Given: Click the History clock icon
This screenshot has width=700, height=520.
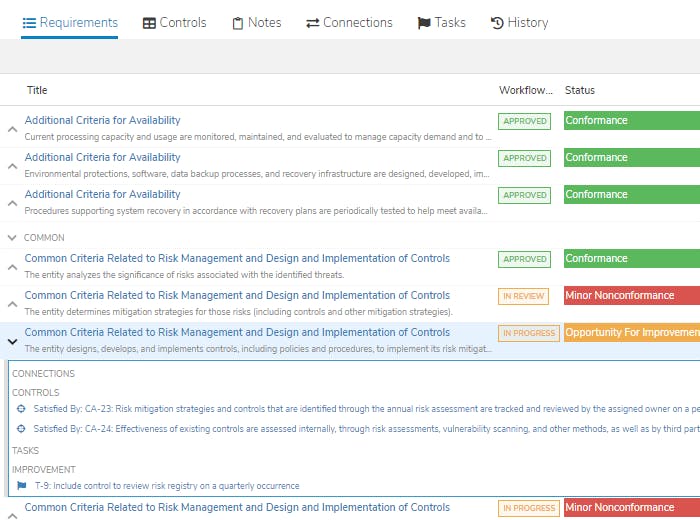Looking at the screenshot, I should [x=497, y=23].
